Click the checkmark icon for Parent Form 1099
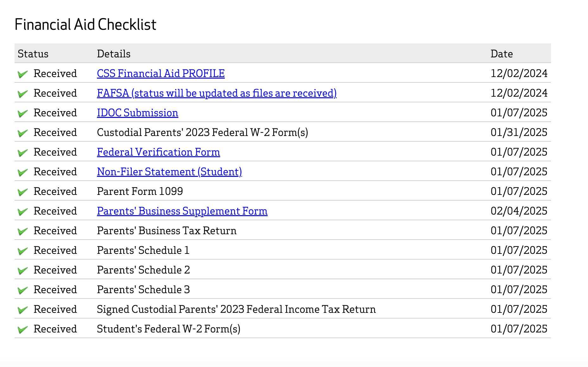 [22, 192]
